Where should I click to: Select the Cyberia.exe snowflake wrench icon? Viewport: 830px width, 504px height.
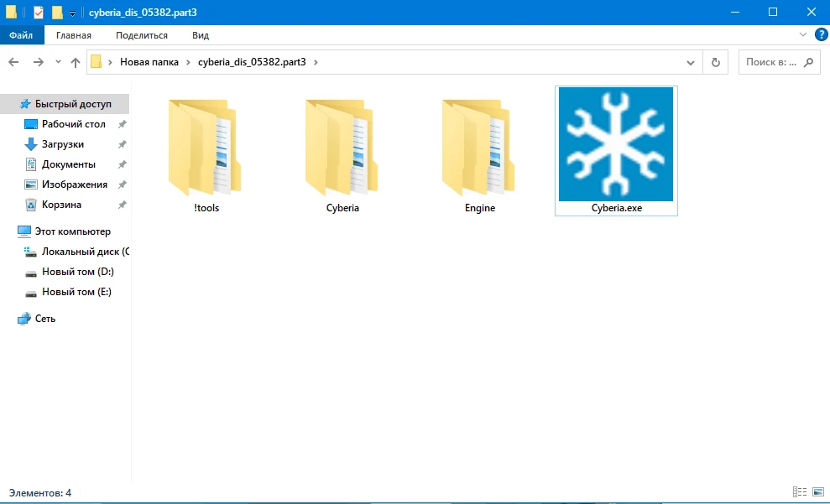click(616, 144)
